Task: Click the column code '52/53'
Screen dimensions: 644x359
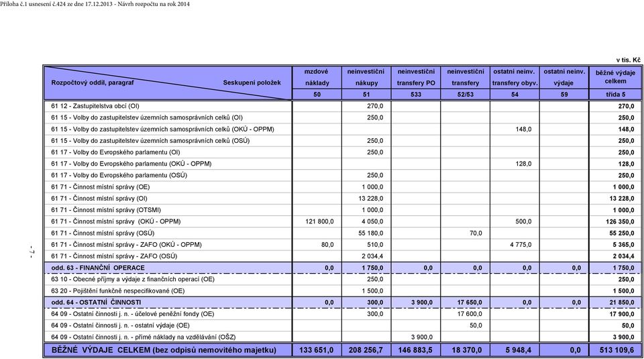Action: click(465, 95)
